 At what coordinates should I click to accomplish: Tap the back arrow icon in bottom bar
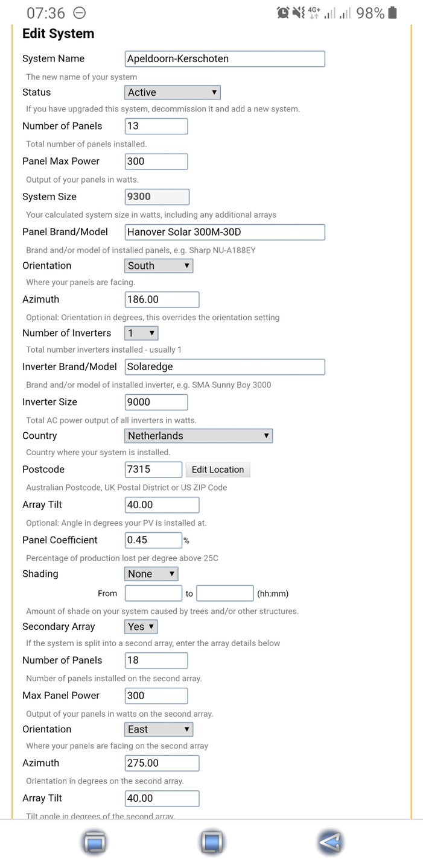click(330, 841)
